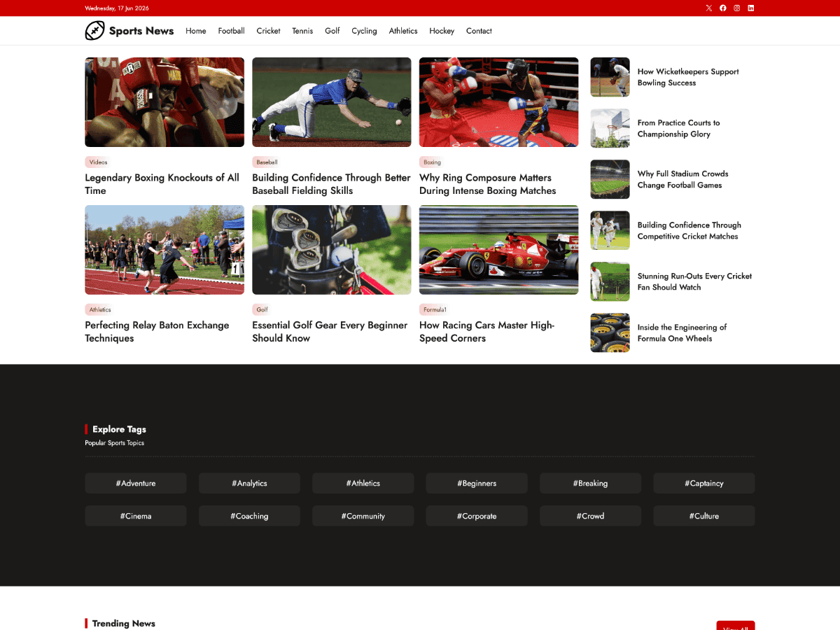Click the Boxing category badge
Viewport: 840px width, 630px height.
point(432,162)
